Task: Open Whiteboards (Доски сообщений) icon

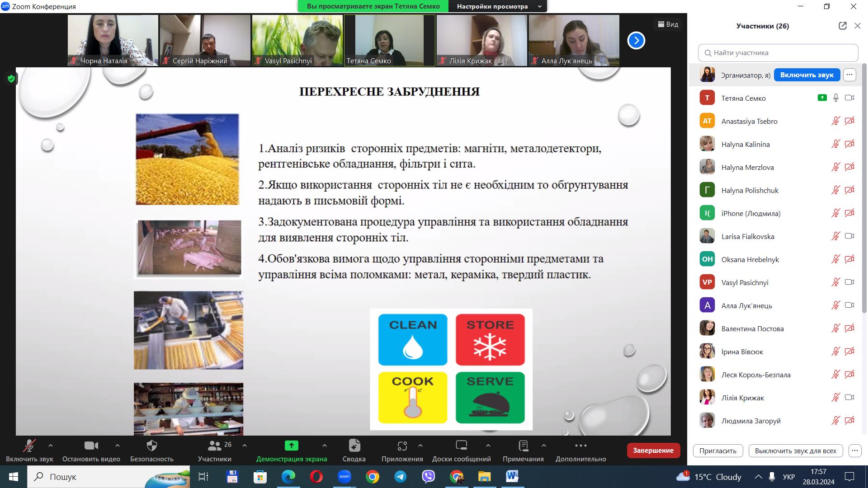Action: 461,446
